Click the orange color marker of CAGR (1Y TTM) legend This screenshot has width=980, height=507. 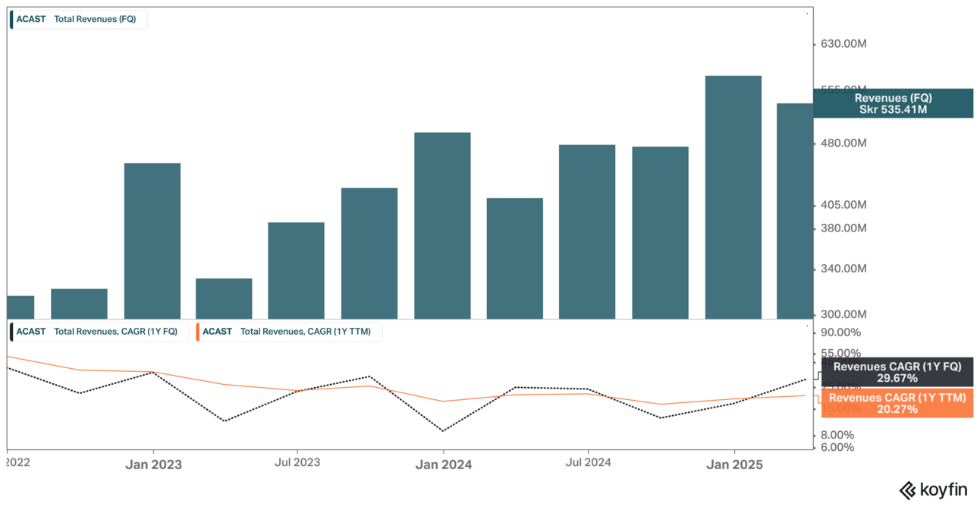[x=198, y=332]
